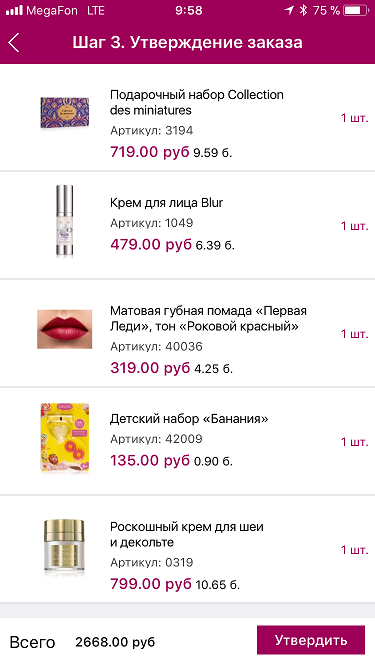Select the Крем для лица Blur title
Viewport: 375px width, 667px height.
coord(166,202)
